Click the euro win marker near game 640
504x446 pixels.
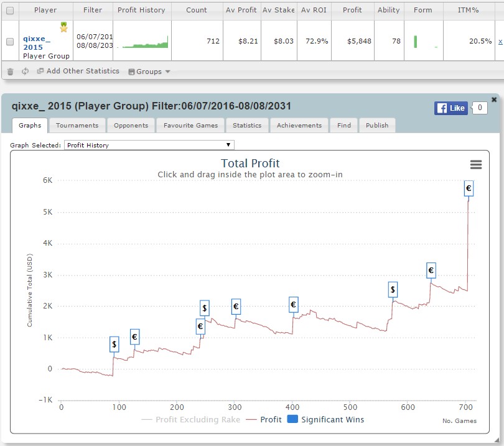point(431,271)
